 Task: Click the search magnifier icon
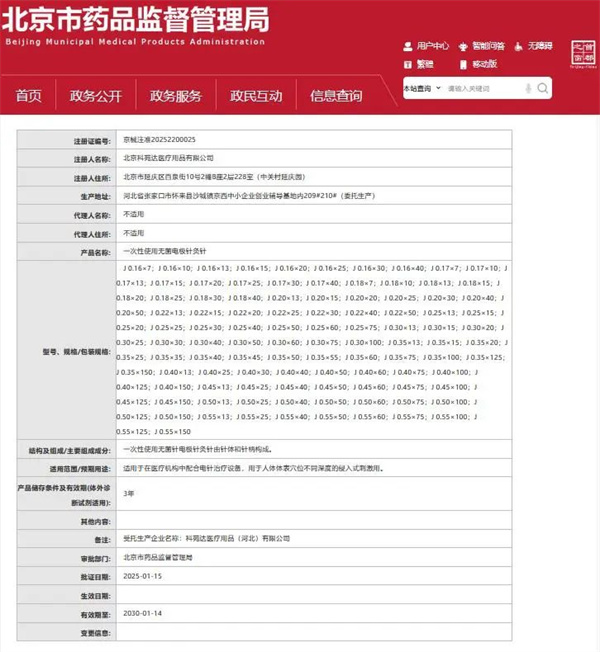click(x=543, y=88)
